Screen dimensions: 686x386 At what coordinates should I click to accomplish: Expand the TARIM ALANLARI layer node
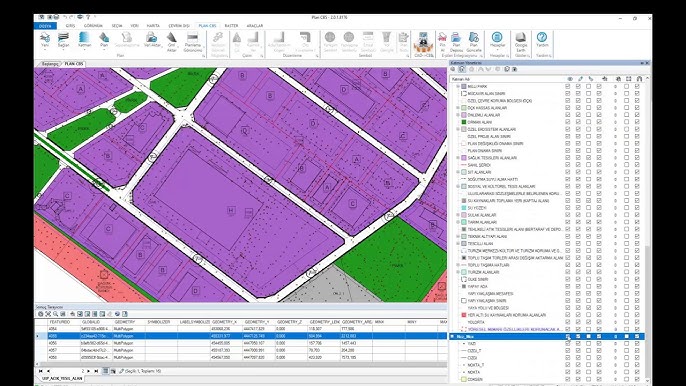click(458, 222)
